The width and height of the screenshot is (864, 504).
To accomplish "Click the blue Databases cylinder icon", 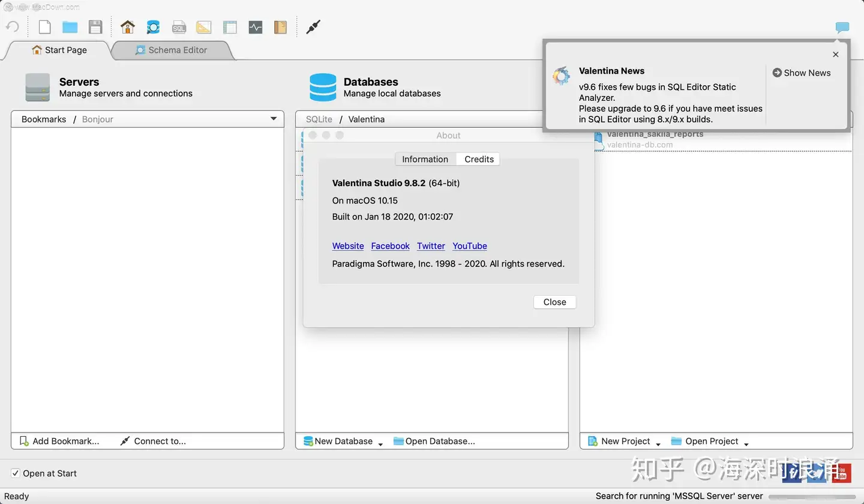I will 323,88.
